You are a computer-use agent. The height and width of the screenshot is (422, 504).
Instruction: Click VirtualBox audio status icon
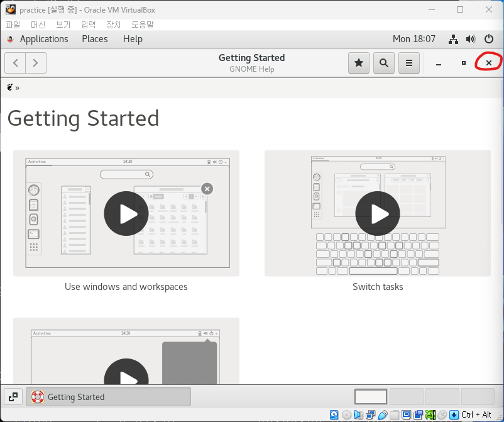pos(358,415)
